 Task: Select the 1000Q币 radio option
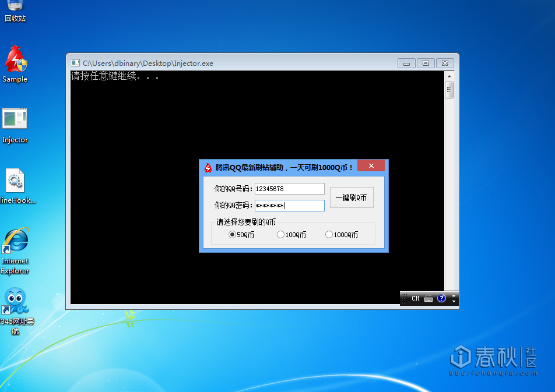(x=342, y=235)
